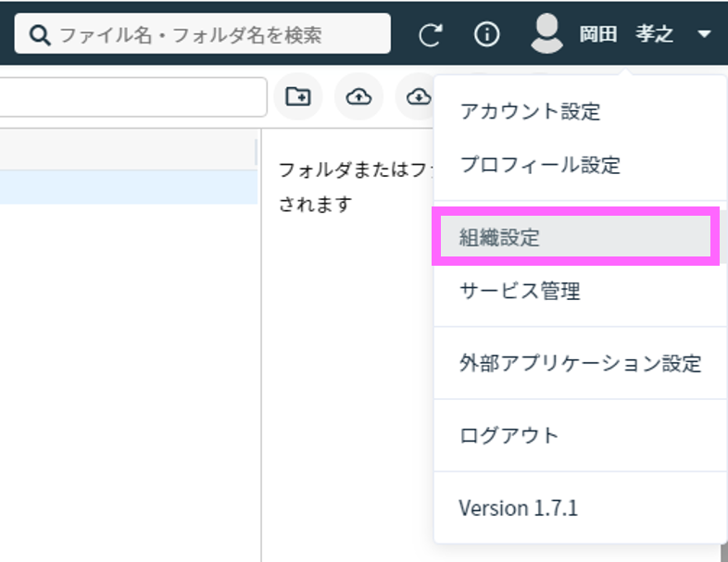Click the cloud upload icon

[x=358, y=96]
